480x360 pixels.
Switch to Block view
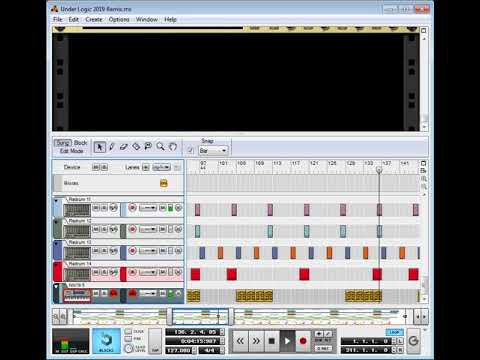pyautogui.click(x=80, y=143)
